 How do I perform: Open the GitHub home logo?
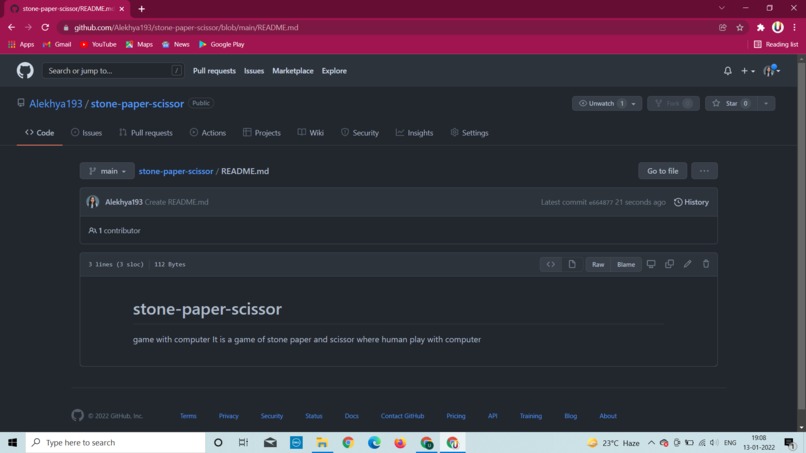pyautogui.click(x=25, y=70)
